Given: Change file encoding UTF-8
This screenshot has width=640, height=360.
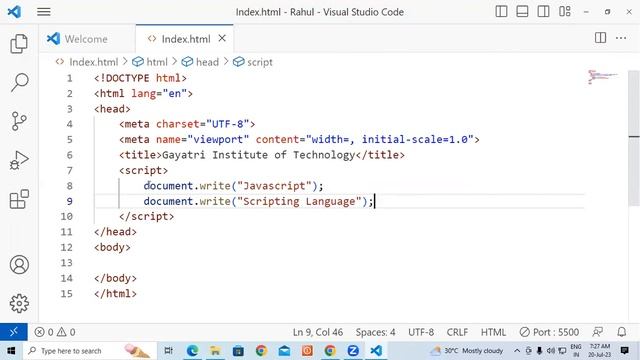Looking at the screenshot, I should point(421,332).
